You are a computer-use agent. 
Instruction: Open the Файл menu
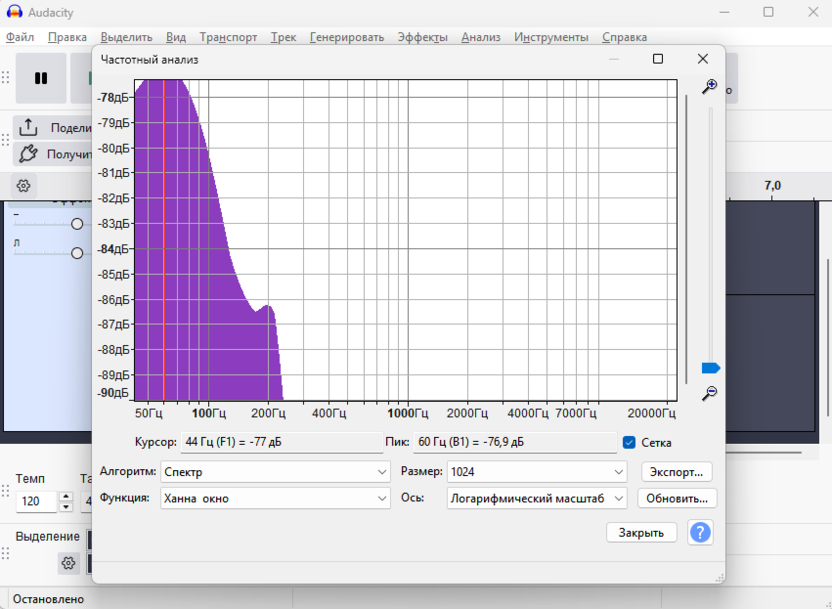[x=20, y=37]
